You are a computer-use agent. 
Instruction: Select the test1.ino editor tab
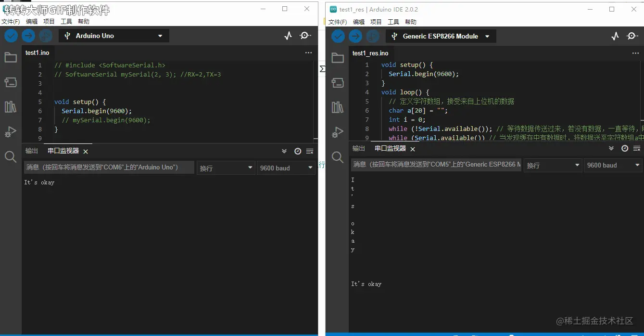(x=38, y=53)
